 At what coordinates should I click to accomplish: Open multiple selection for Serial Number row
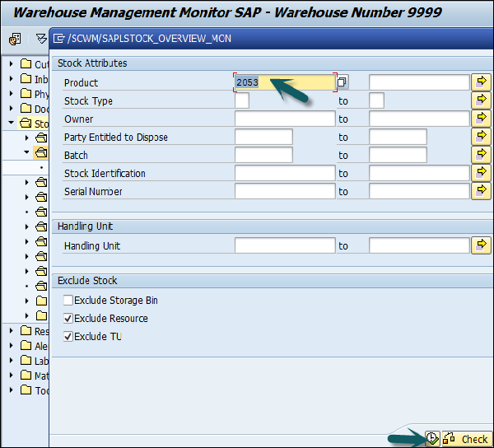coord(481,191)
